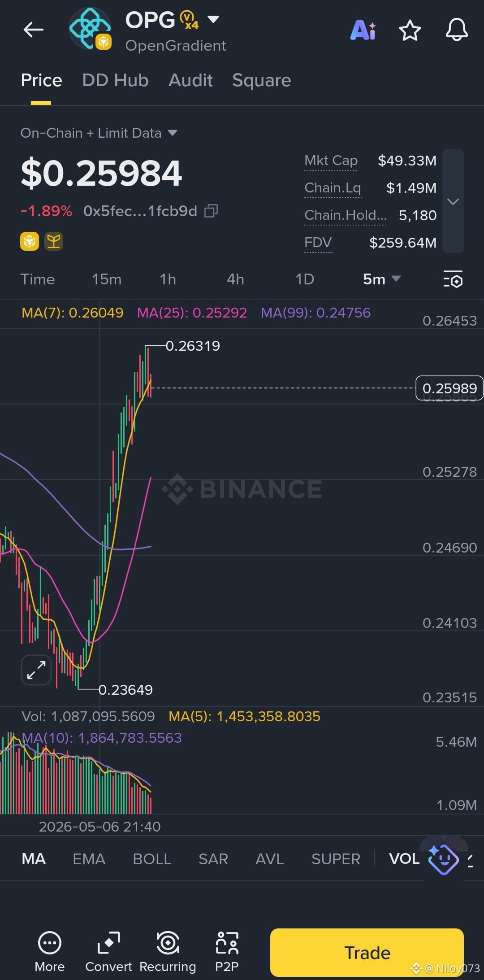Tap the 2026-05-06 21:40 timestamp

pos(99,827)
